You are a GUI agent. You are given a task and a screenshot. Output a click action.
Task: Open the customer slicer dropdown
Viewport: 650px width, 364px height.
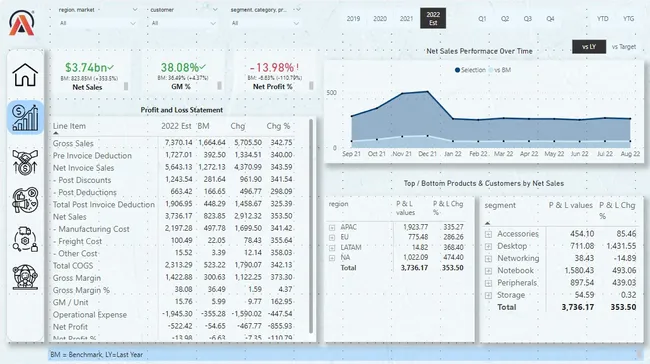click(x=183, y=23)
